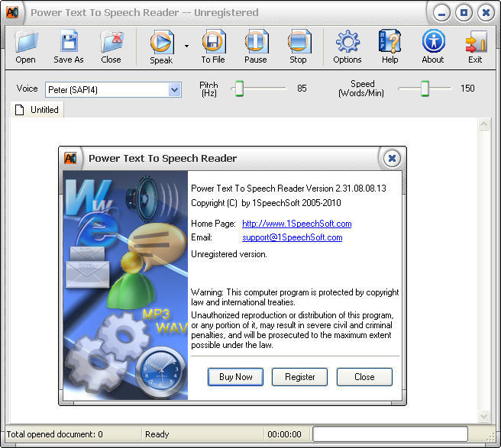Click the version line '2.31.08.08.13'
This screenshot has width=501, height=448.
(x=360, y=189)
